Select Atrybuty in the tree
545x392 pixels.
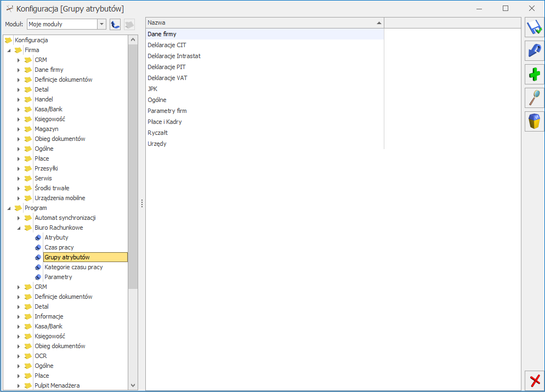pos(56,237)
